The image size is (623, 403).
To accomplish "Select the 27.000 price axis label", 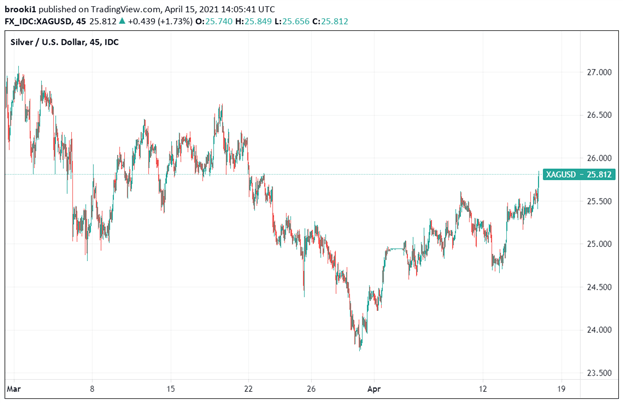I will (599, 72).
